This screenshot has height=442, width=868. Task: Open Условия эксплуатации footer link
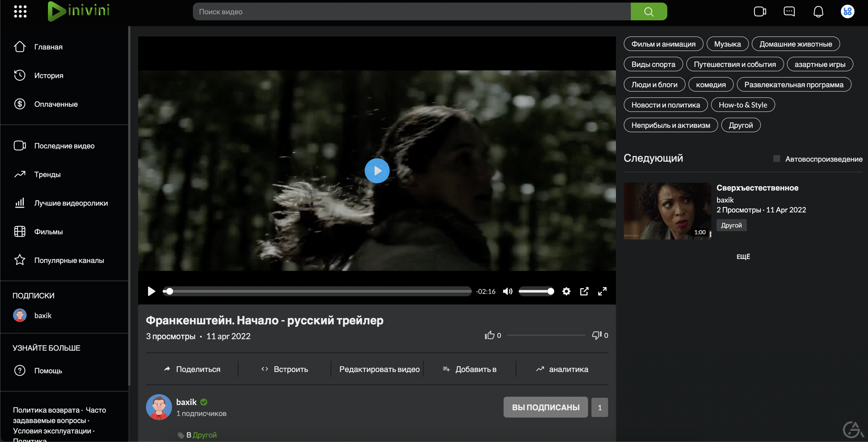[x=52, y=431]
